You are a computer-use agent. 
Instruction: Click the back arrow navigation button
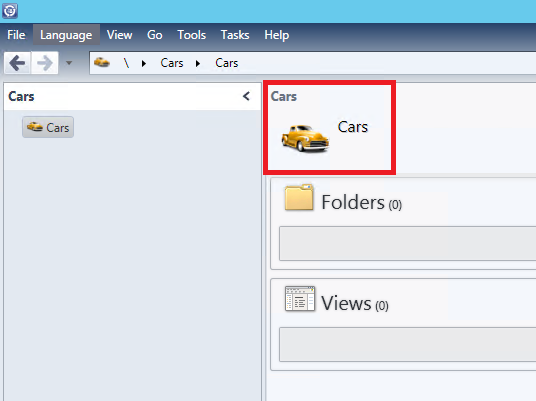tap(17, 63)
